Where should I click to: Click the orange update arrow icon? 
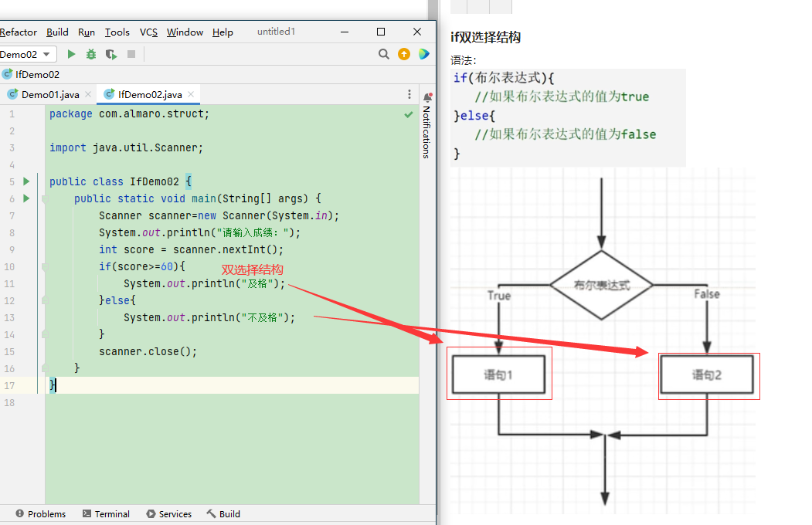[x=404, y=54]
